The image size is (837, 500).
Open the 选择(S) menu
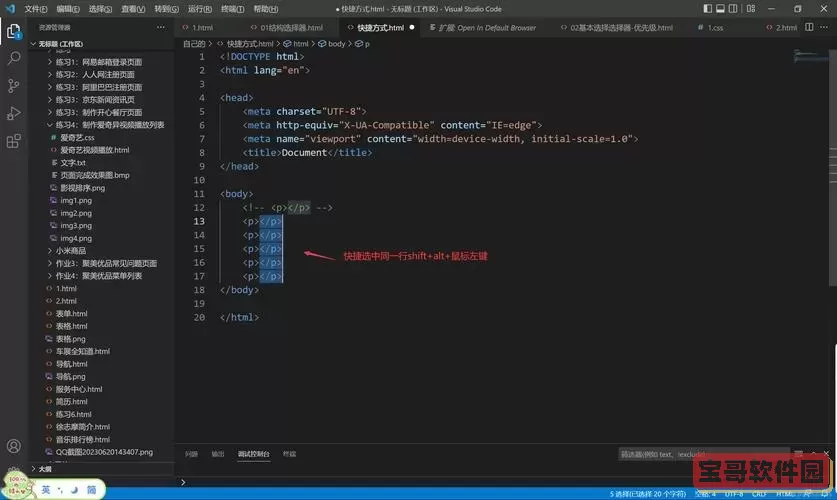(100, 9)
